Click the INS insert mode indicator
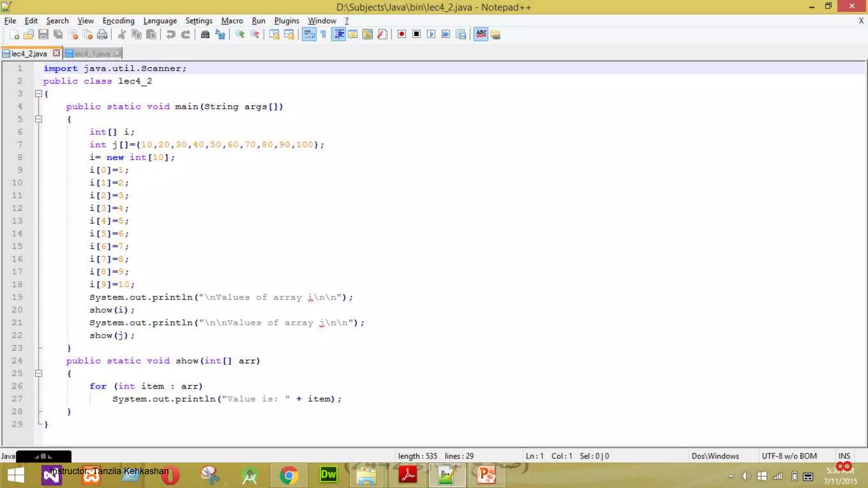 844,456
